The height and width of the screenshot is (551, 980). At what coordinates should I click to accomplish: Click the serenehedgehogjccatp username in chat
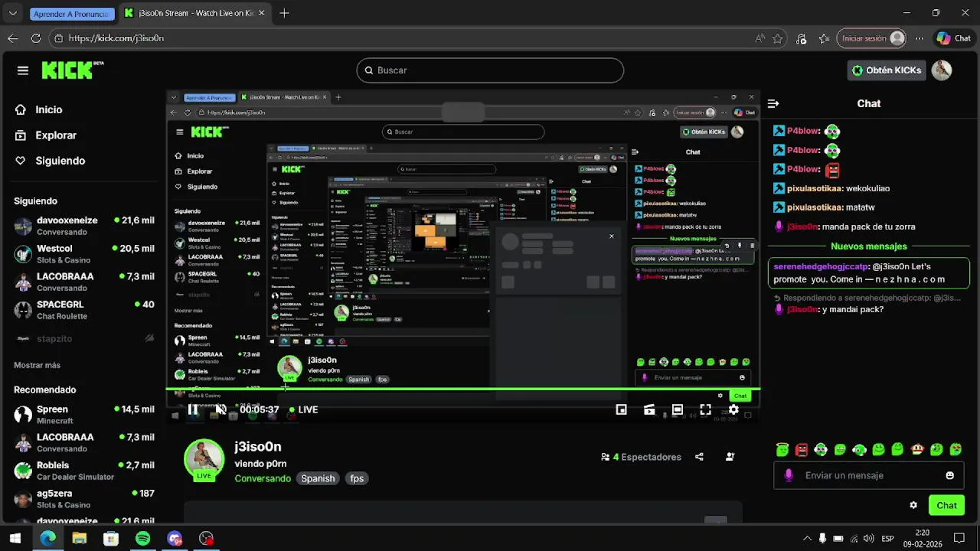pos(821,266)
